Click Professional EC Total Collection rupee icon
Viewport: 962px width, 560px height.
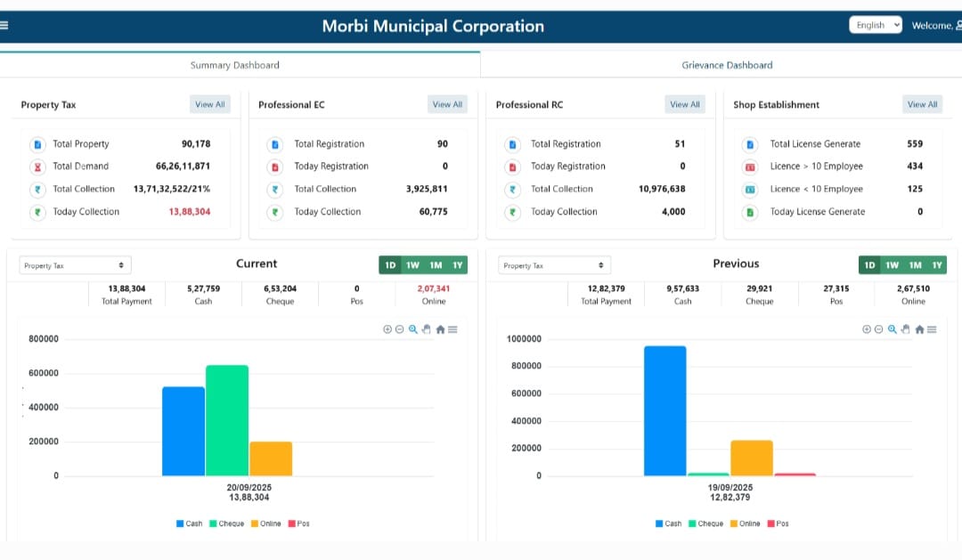point(275,190)
